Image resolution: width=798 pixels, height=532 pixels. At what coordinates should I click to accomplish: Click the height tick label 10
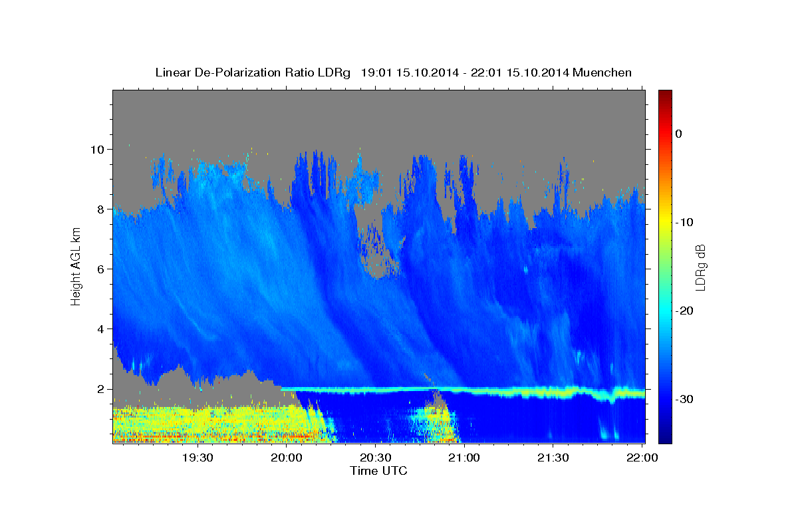pos(98,149)
